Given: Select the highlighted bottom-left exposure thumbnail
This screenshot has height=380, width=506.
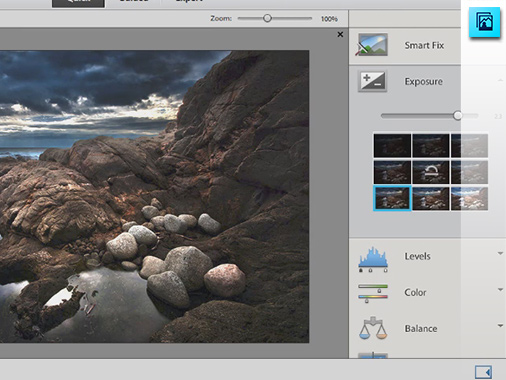Looking at the screenshot, I should pos(392,198).
